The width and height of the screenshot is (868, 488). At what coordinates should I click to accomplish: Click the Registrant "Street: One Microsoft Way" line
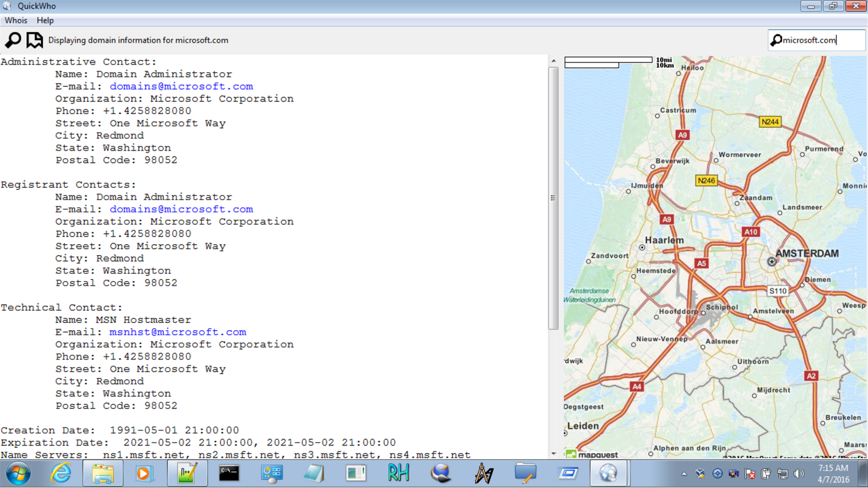(141, 246)
